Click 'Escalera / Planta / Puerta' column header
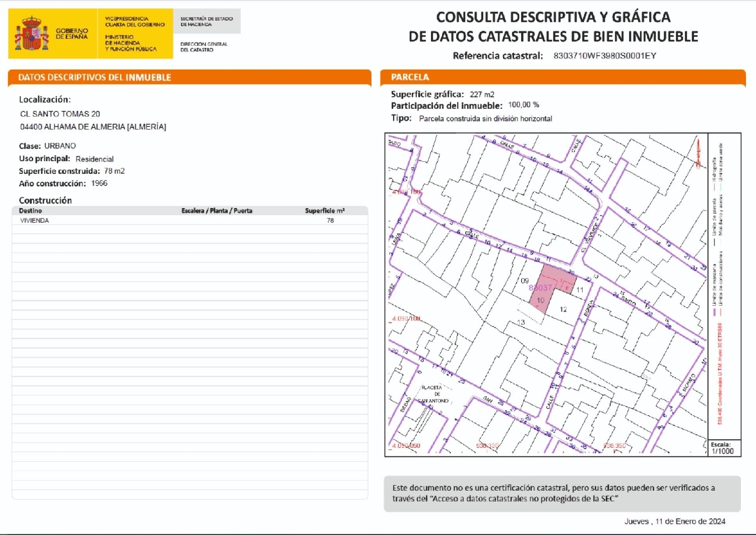The image size is (756, 535). pyautogui.click(x=217, y=211)
